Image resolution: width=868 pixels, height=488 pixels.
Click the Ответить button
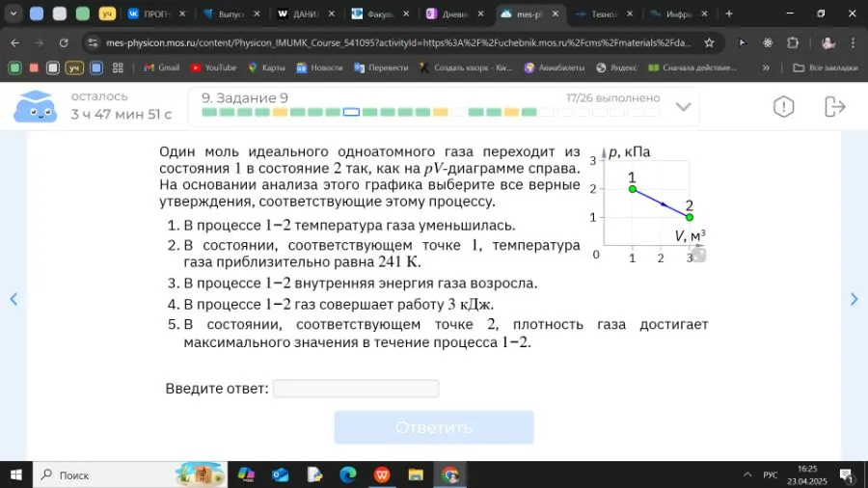pyautogui.click(x=433, y=427)
